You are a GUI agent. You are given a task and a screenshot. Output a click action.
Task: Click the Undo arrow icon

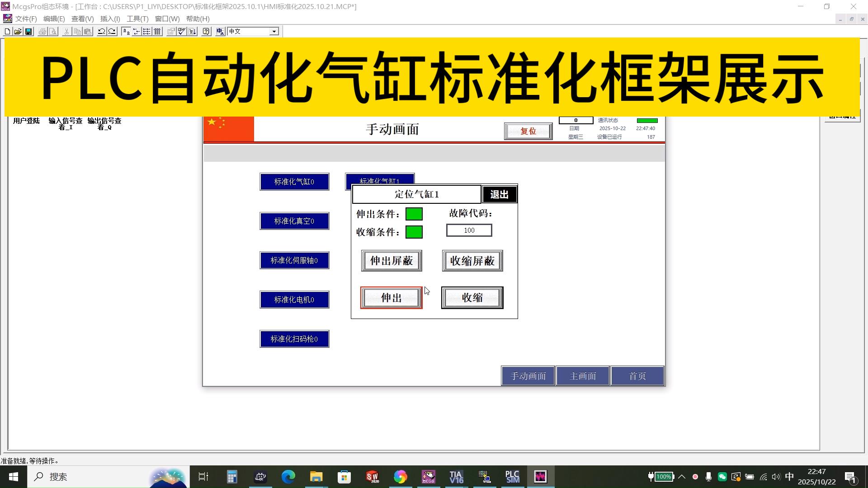coord(101,31)
